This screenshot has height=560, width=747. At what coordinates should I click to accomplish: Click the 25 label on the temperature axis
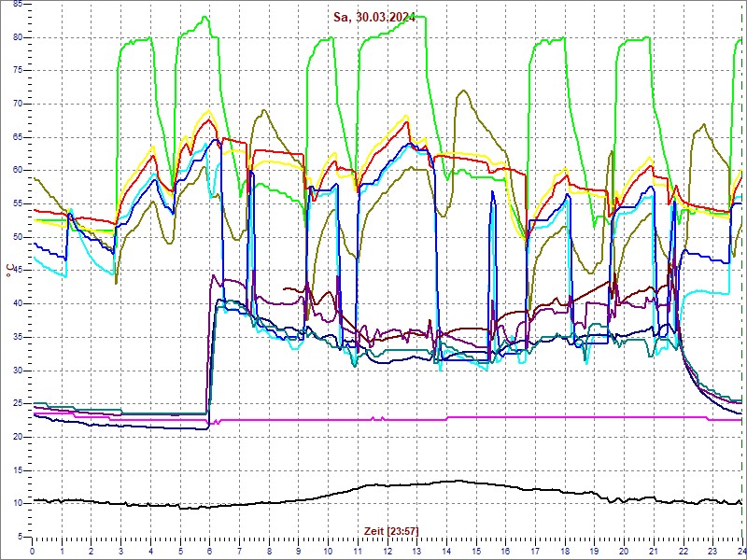(x=17, y=404)
